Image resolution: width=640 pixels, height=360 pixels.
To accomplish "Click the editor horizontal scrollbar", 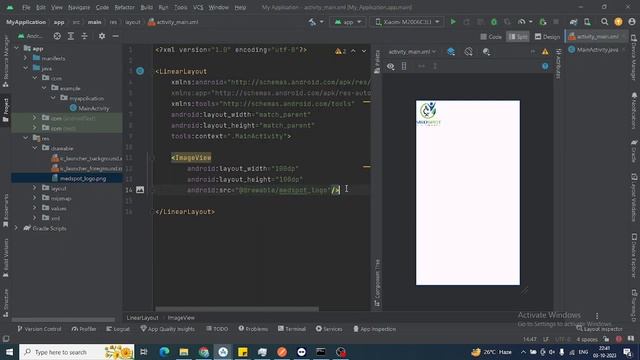I will 237,309.
